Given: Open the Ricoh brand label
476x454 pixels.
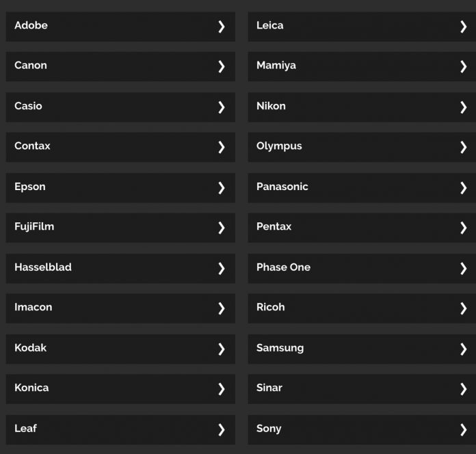Looking at the screenshot, I should click(x=270, y=307).
